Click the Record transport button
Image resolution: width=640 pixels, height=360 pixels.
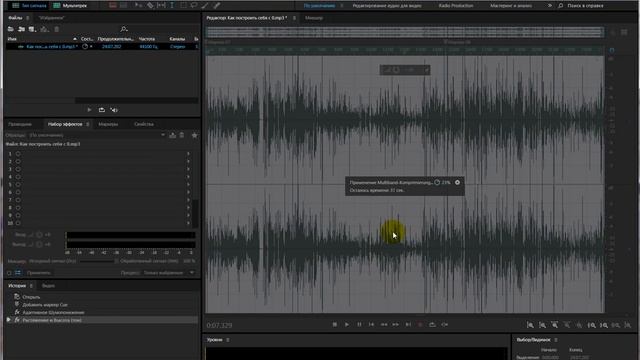tap(420, 324)
